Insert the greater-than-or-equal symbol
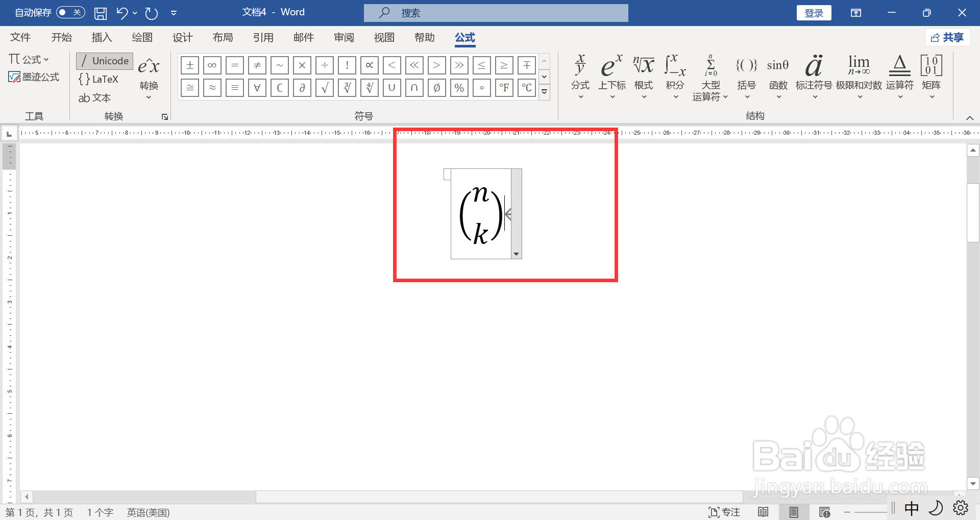The height and width of the screenshot is (520, 980). coord(504,65)
